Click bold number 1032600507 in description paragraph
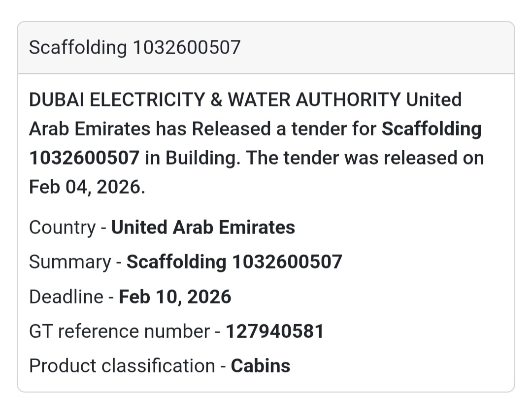This screenshot has width=532, height=397. pyautogui.click(x=84, y=158)
